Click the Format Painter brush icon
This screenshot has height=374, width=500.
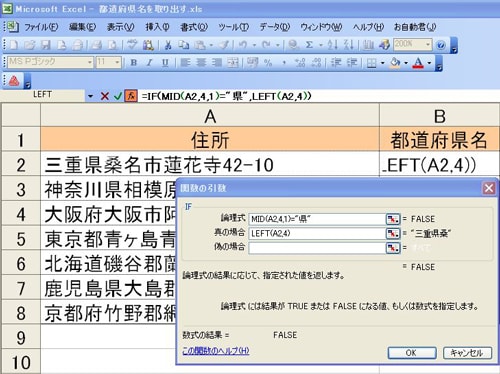(224, 45)
